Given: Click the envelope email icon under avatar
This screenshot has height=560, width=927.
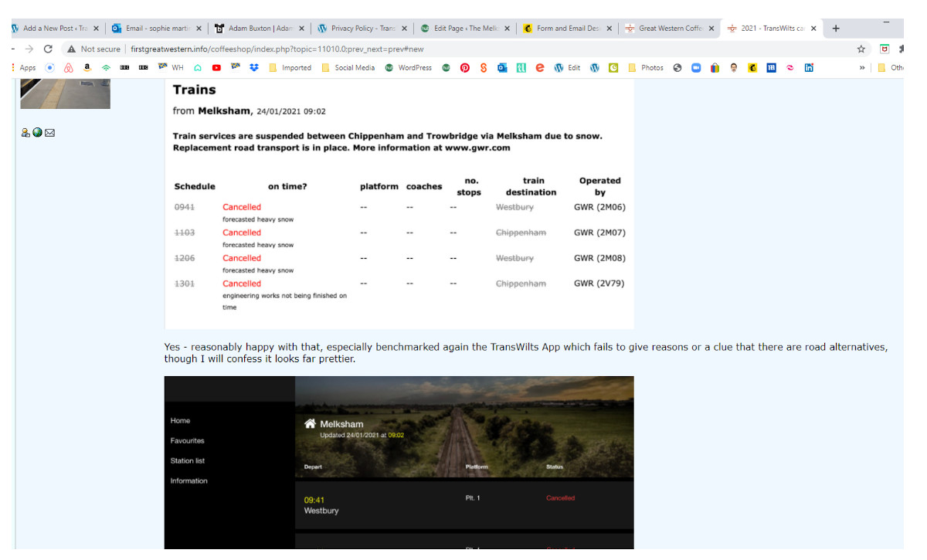Looking at the screenshot, I should pos(50,133).
